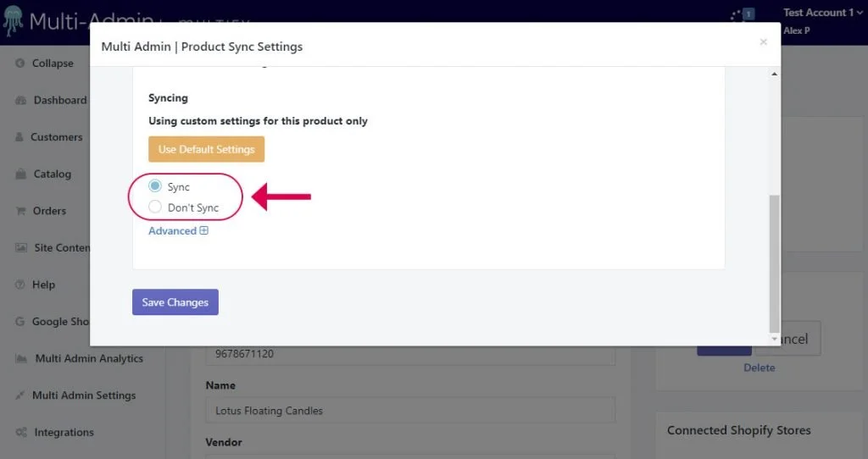Open Customers in the sidebar
The height and width of the screenshot is (459, 868).
(x=48, y=137)
